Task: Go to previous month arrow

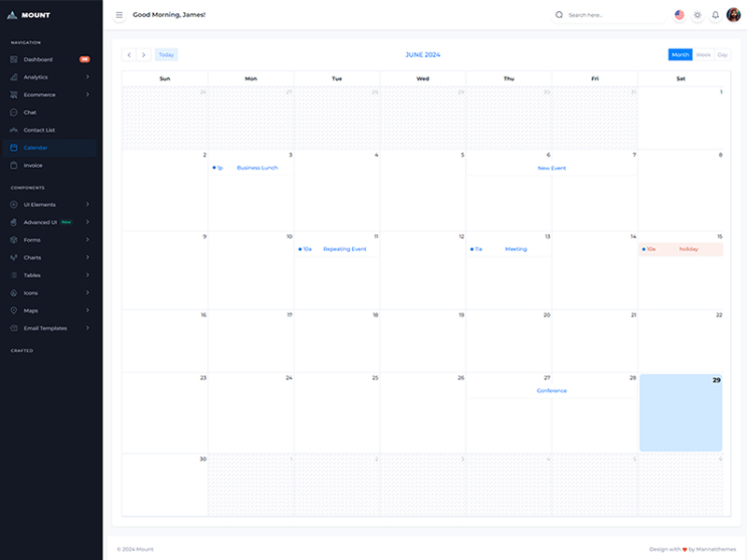Action: tap(129, 55)
